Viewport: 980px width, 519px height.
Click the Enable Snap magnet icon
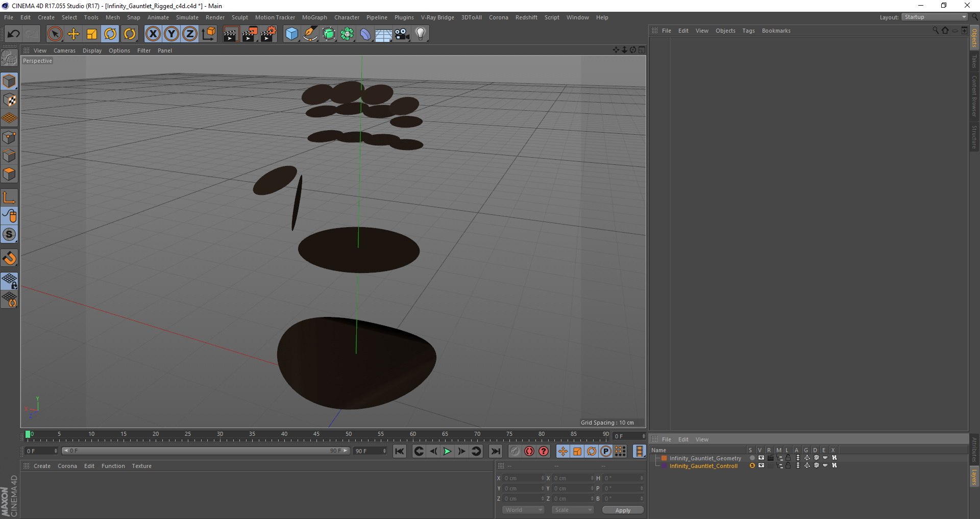(x=9, y=258)
